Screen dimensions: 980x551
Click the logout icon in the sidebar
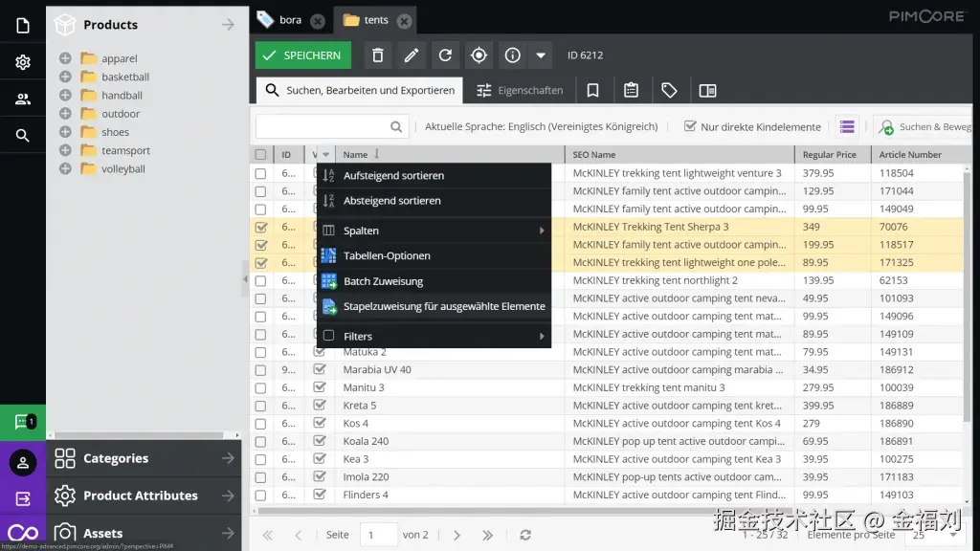23,499
